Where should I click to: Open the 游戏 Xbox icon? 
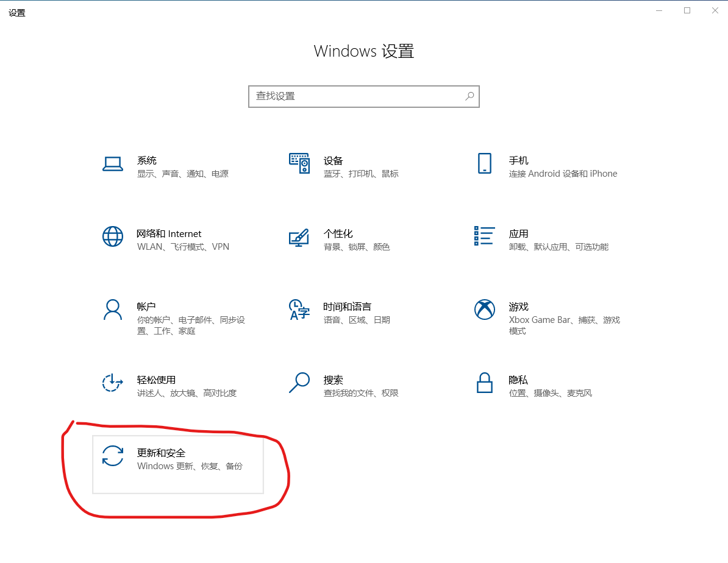(484, 309)
